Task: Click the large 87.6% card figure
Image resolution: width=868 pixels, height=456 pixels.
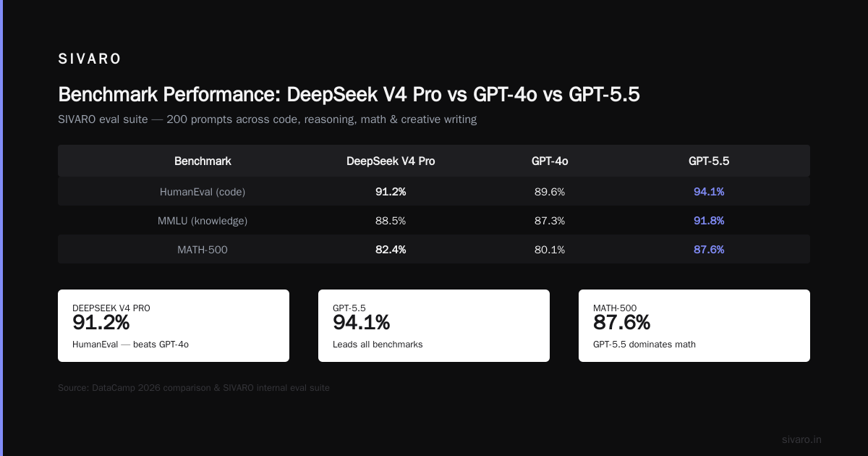Action: click(622, 323)
